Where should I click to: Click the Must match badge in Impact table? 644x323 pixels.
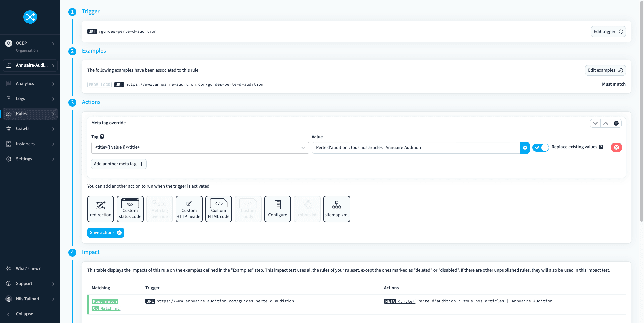(x=105, y=301)
